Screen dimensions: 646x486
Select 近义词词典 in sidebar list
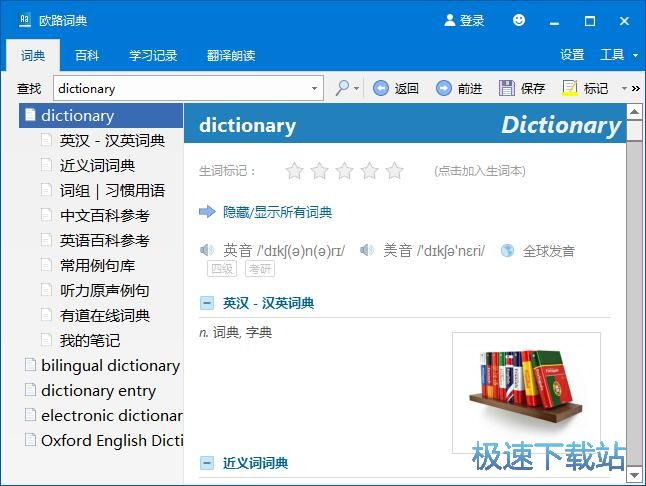97,166
